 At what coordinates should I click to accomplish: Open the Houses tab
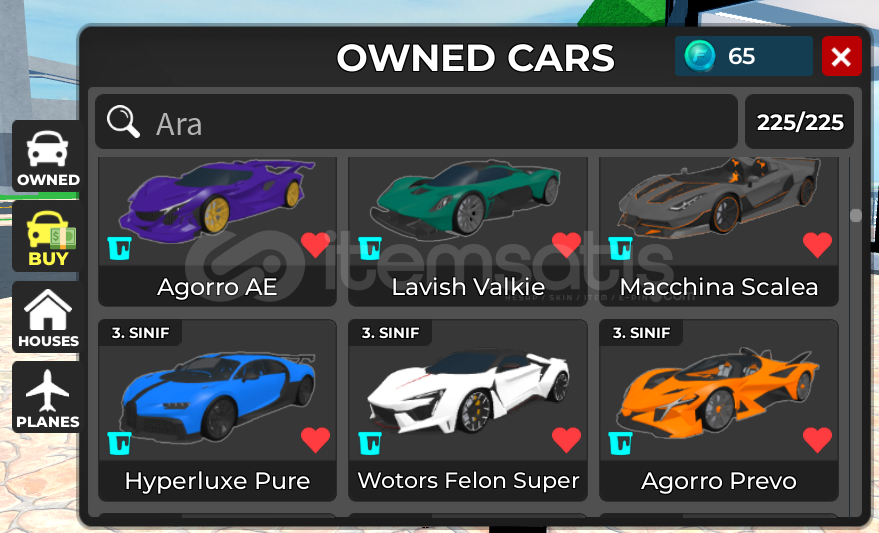tap(47, 317)
